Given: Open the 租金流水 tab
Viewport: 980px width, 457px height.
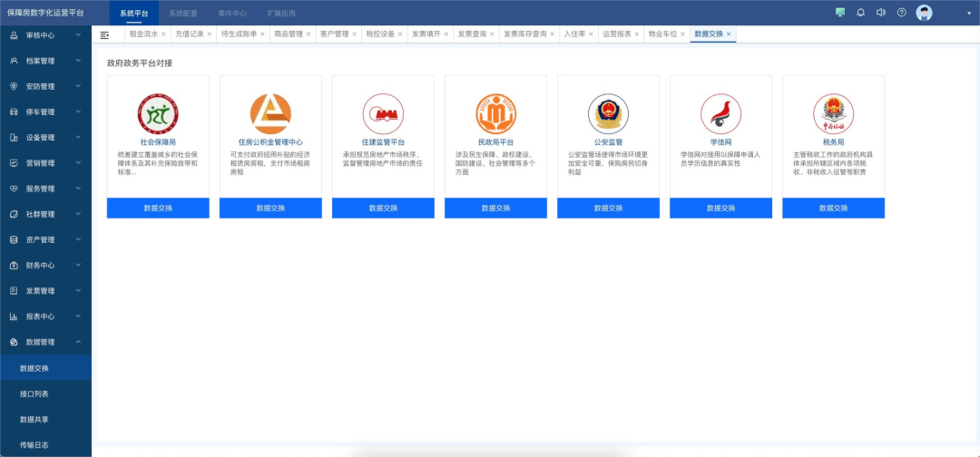Looking at the screenshot, I should click(143, 34).
